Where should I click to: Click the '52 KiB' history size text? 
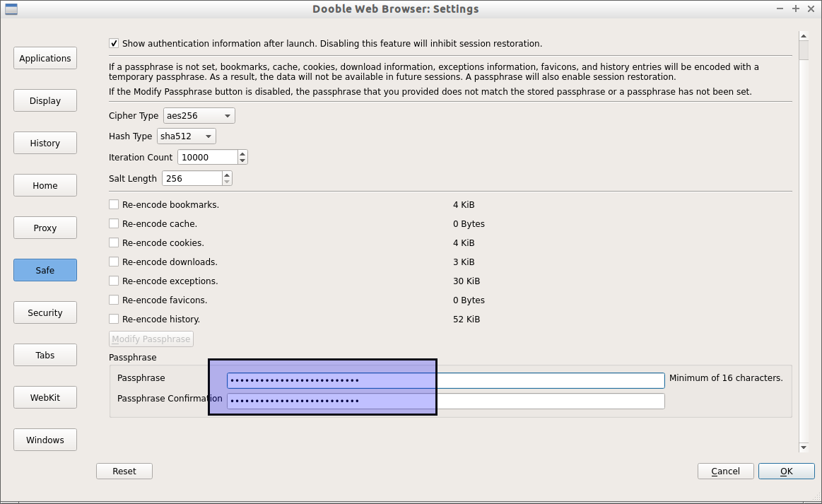[x=466, y=319]
